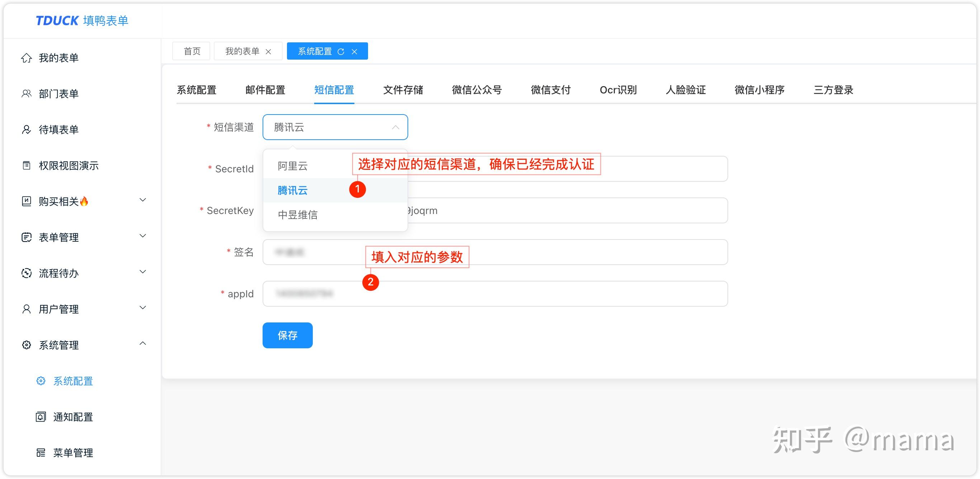The height and width of the screenshot is (479, 980).
Task: Click the blue 保存 button
Action: pos(288,335)
